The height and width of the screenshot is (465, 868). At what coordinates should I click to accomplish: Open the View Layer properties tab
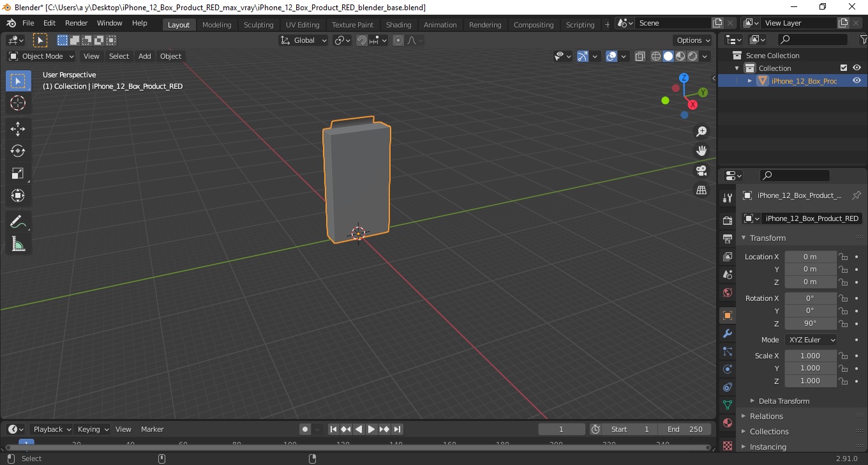pyautogui.click(x=727, y=256)
